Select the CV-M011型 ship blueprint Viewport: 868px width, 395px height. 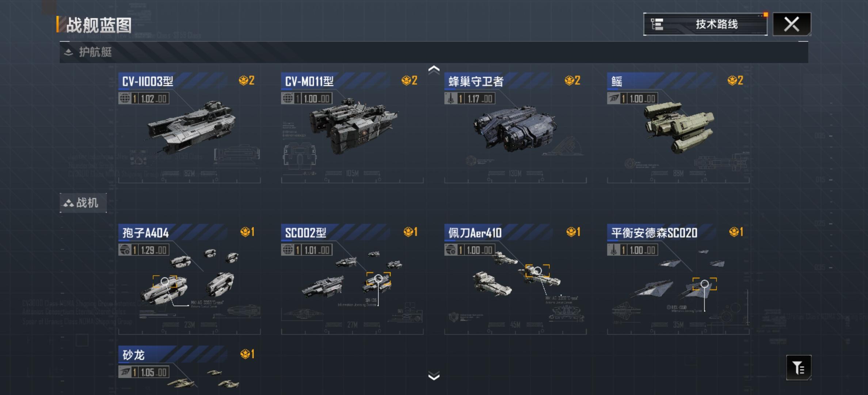[352, 128]
